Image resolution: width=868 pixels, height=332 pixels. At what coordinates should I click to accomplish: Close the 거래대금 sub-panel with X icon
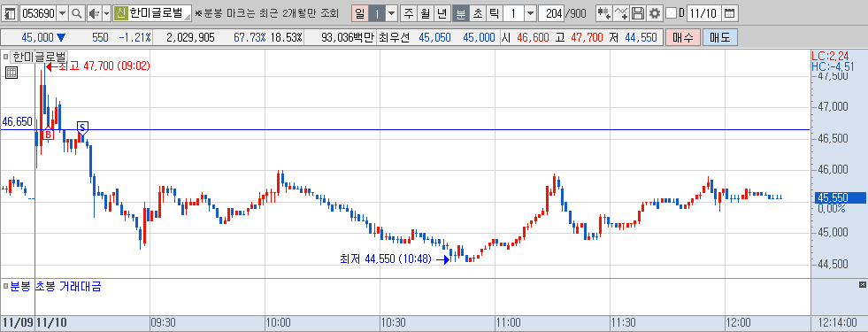pyautogui.click(x=863, y=285)
